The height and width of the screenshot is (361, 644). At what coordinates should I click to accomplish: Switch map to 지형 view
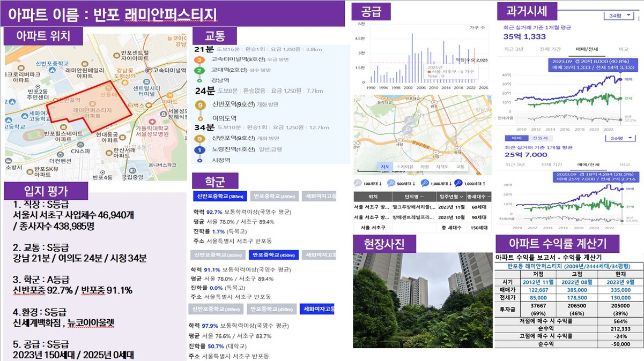point(425,167)
